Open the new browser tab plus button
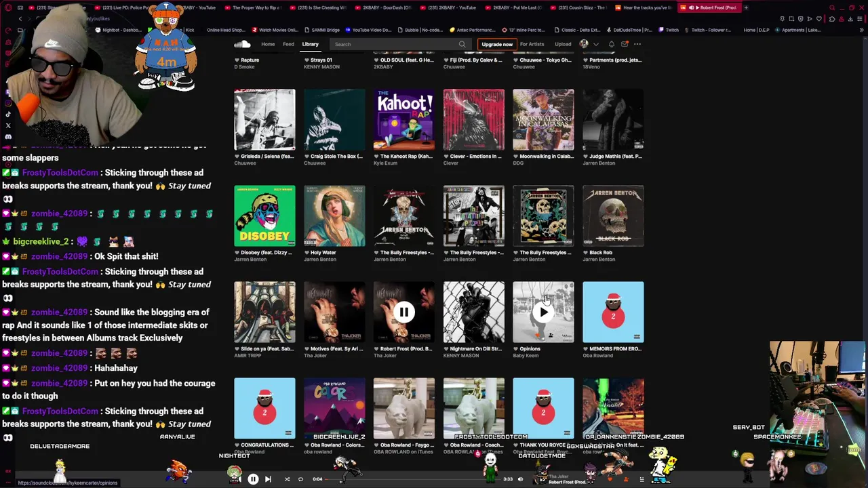 [746, 7]
